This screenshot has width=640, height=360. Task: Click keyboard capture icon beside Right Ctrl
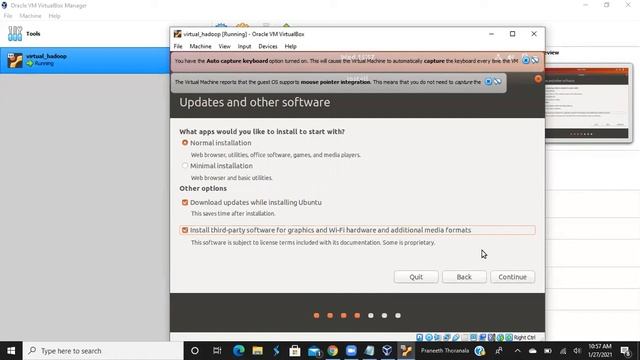coord(509,338)
